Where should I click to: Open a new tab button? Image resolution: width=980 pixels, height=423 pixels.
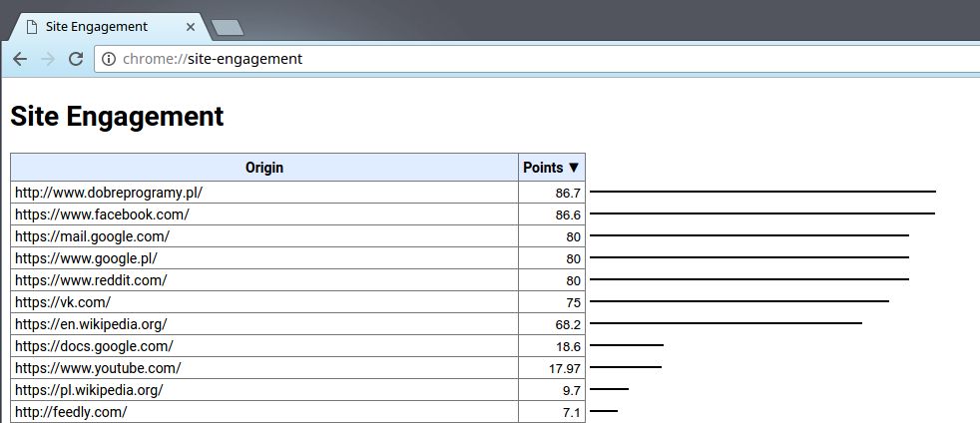(x=228, y=28)
